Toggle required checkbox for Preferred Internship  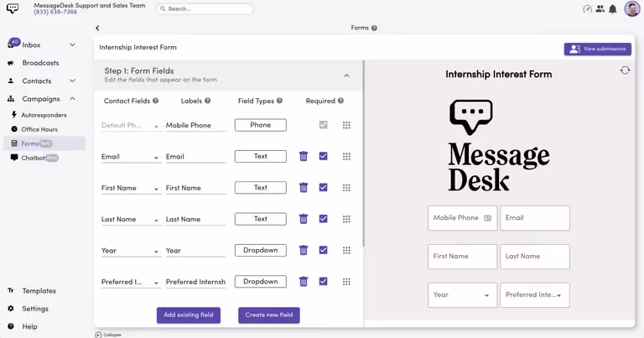click(323, 281)
